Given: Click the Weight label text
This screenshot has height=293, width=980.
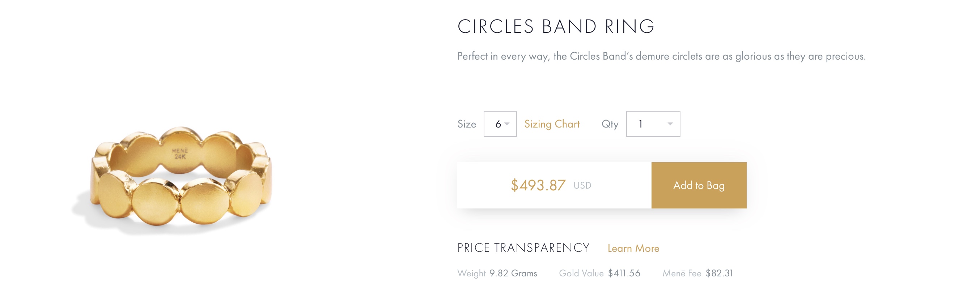Looking at the screenshot, I should click(x=471, y=273).
